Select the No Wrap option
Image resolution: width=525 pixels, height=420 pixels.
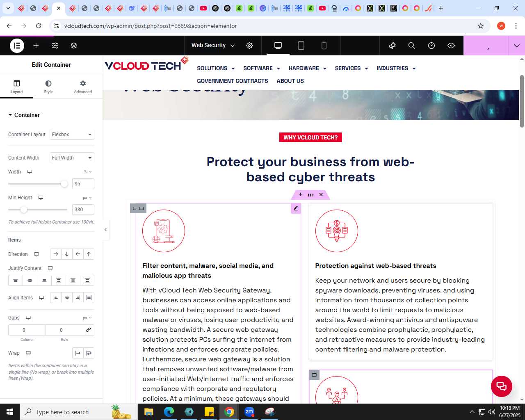pos(78,353)
